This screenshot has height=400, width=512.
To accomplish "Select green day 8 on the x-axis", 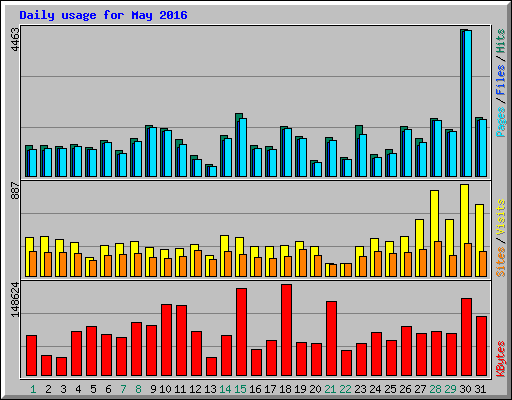I will point(138,389).
